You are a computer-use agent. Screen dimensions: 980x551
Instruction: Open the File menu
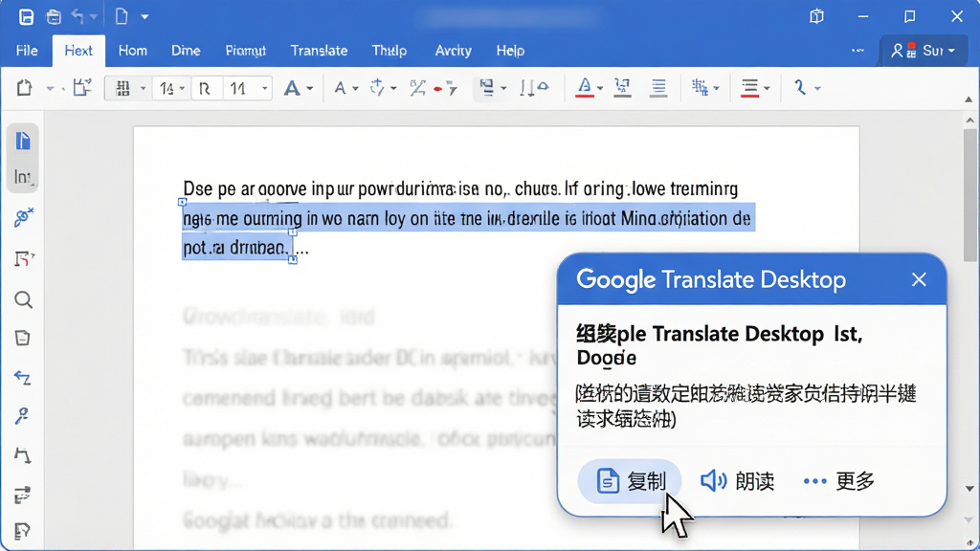27,51
